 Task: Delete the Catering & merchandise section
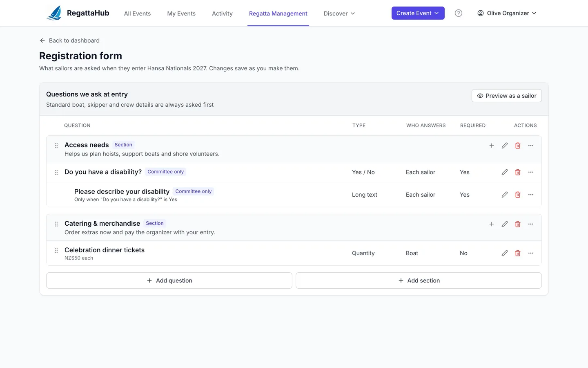coord(518,224)
